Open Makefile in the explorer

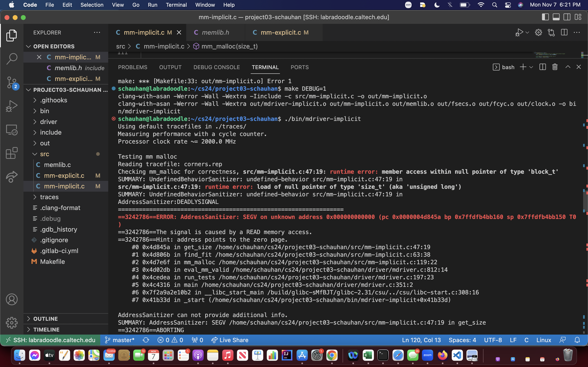tap(52, 261)
